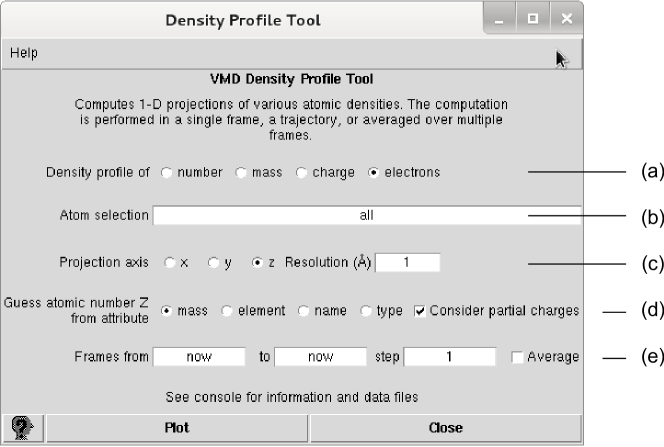Choose charge as the density profile
Screen dimensions: 664x447
point(301,173)
